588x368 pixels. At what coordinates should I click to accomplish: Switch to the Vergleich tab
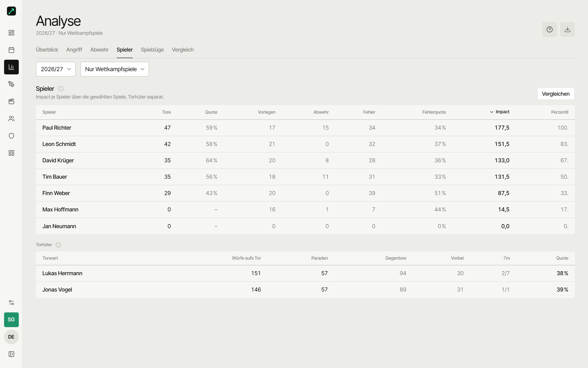tap(183, 50)
